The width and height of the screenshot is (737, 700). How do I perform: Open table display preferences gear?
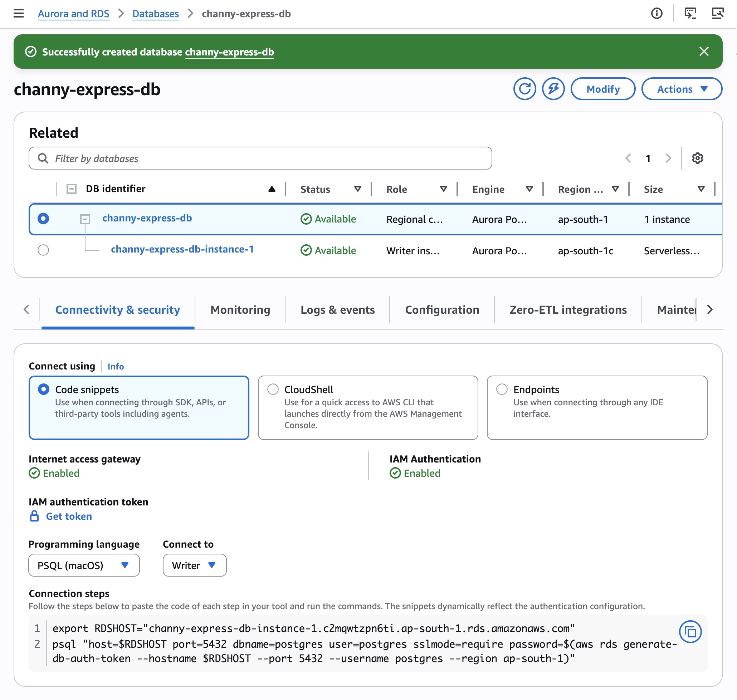click(697, 158)
